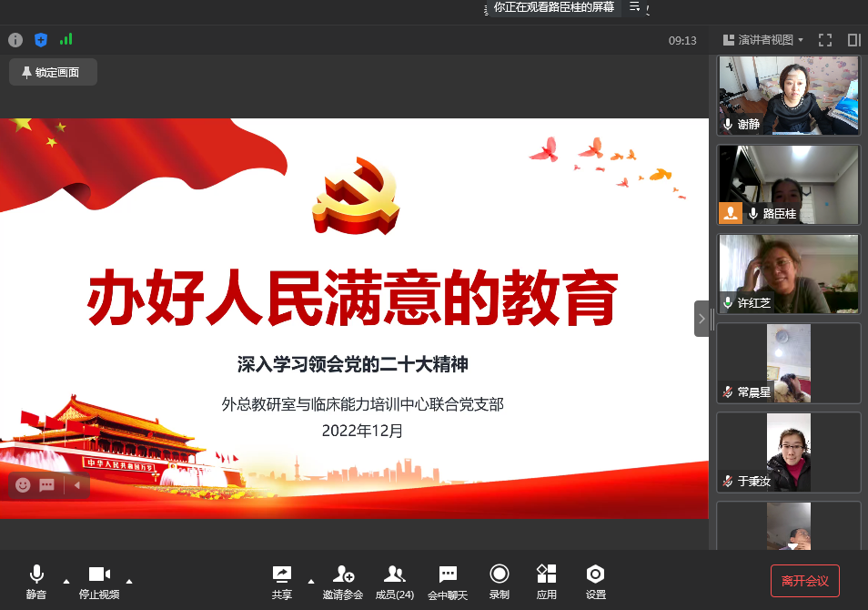This screenshot has width=868, height=610.
Task: Open the 成员(24) members list
Action: [394, 581]
